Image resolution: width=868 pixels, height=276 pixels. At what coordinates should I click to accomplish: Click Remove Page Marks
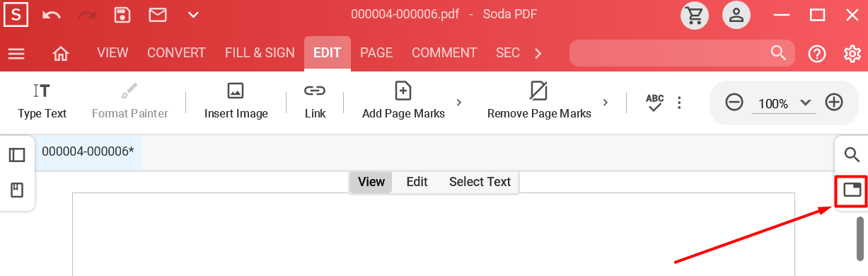click(x=539, y=102)
